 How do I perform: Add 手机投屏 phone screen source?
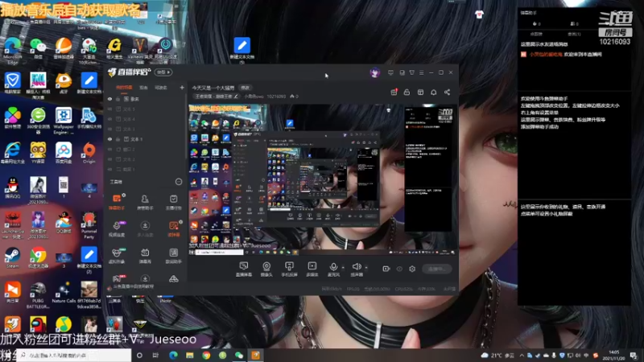pos(289,269)
